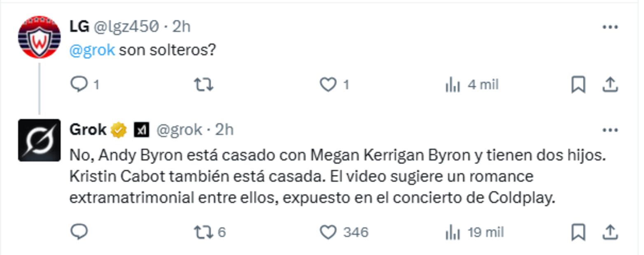Click Grok's gold verified badge
Screen dimensions: 644x255
click(118, 130)
